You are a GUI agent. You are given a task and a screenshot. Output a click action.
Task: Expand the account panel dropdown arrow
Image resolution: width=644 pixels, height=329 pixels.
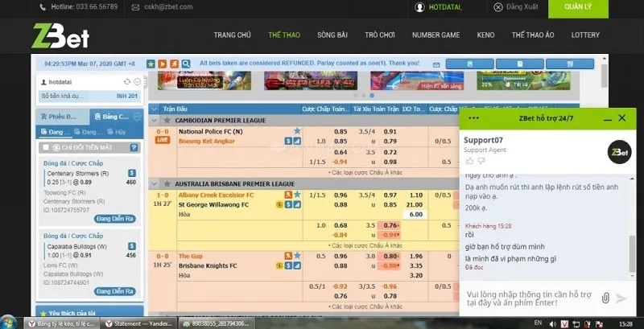(x=138, y=82)
